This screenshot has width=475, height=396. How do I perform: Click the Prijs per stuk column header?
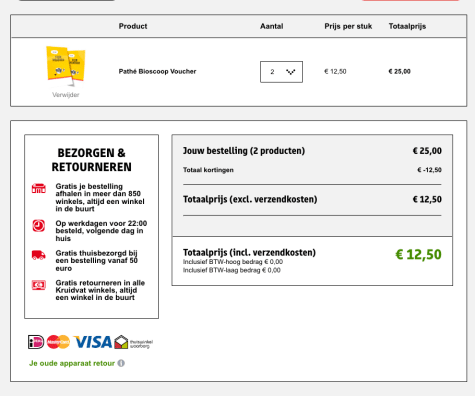(348, 26)
